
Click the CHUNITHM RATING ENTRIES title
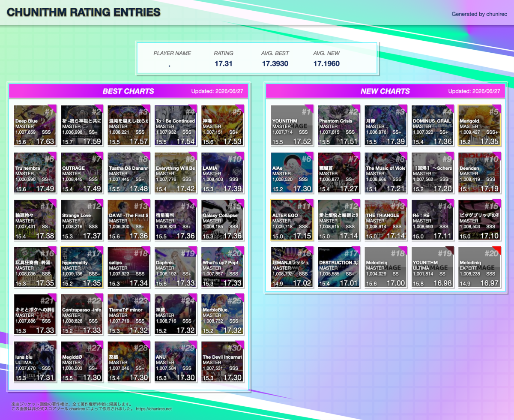84,12
